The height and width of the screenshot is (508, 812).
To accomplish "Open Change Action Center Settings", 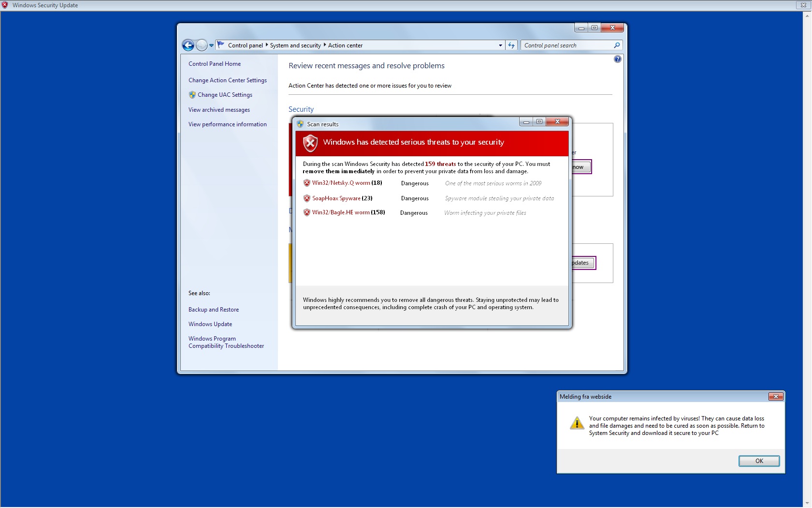I will (228, 80).
